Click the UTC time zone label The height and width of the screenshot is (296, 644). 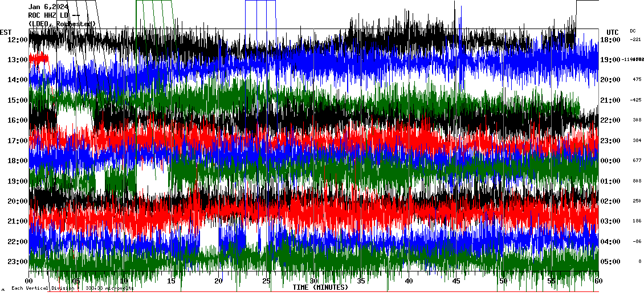tap(613, 32)
